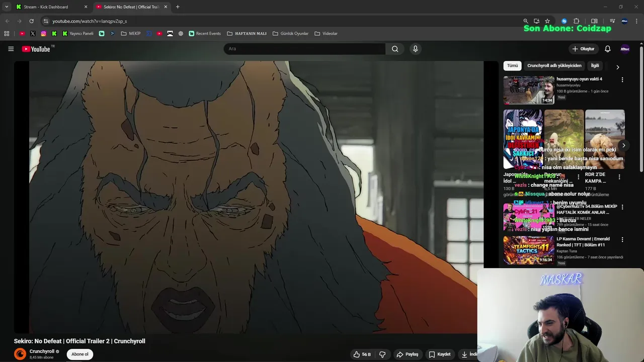Open the Crunchyroll channel name link
Screen dimensions: 644x362
42,351
